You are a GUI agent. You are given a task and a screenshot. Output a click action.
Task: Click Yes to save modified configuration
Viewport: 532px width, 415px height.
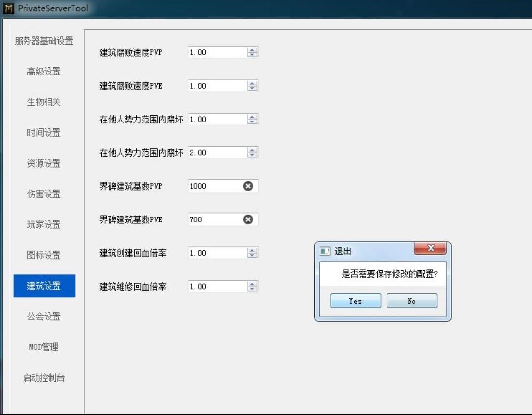(355, 301)
